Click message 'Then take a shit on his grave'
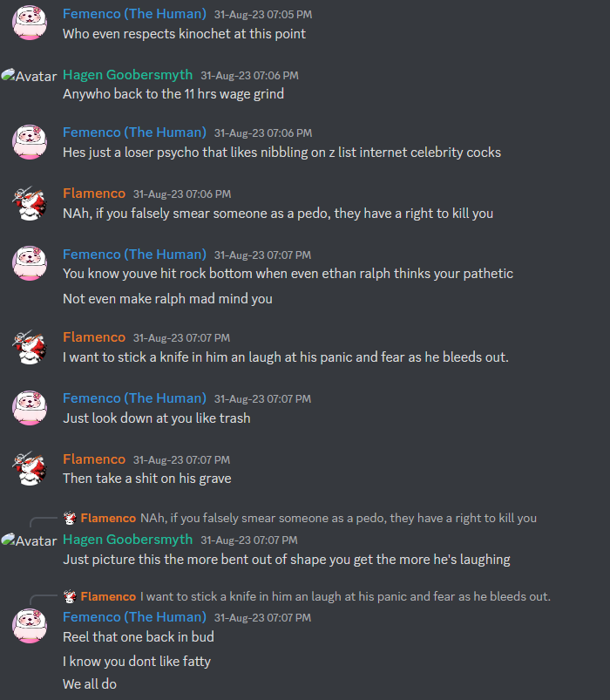 pos(146,479)
